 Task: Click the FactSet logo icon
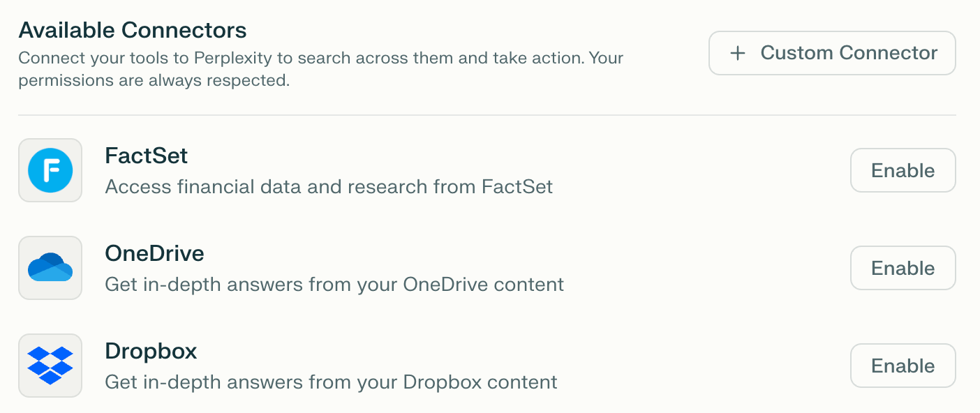click(50, 170)
